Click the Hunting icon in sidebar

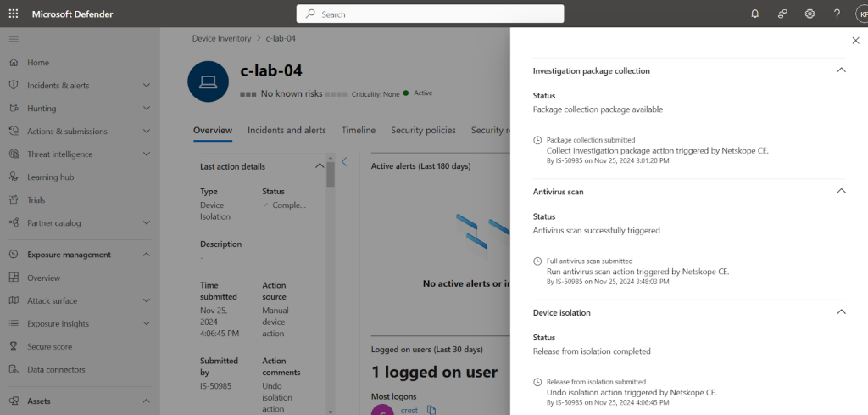pos(14,108)
